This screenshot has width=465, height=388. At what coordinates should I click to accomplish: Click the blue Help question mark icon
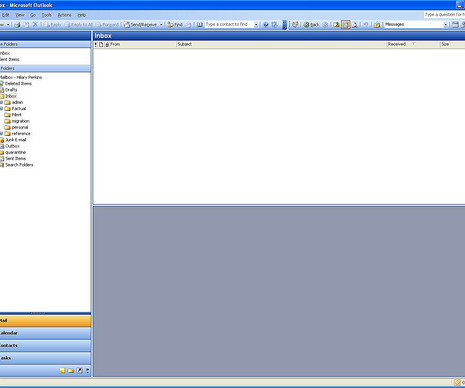266,25
